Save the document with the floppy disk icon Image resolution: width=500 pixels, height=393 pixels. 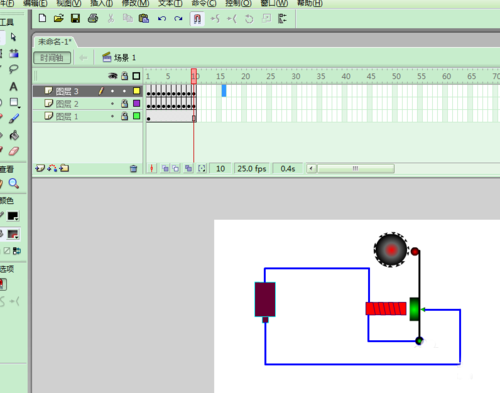point(76,18)
